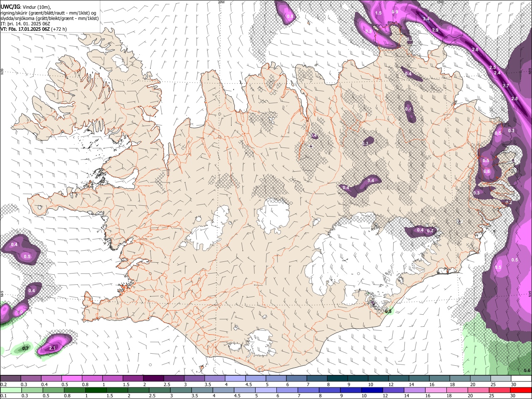Choose the dark teal swatch starting at 8, upper row
This screenshot has height=399, width=532.
tap(337, 379)
